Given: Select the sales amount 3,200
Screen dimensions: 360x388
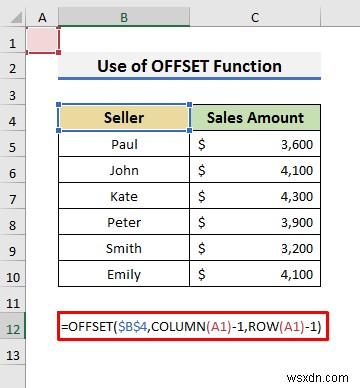Looking at the screenshot, I should [255, 248].
